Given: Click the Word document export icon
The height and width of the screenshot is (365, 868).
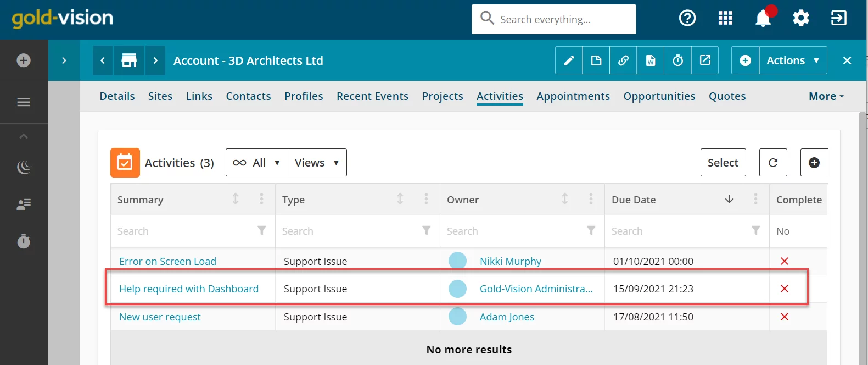Looking at the screenshot, I should 651,60.
